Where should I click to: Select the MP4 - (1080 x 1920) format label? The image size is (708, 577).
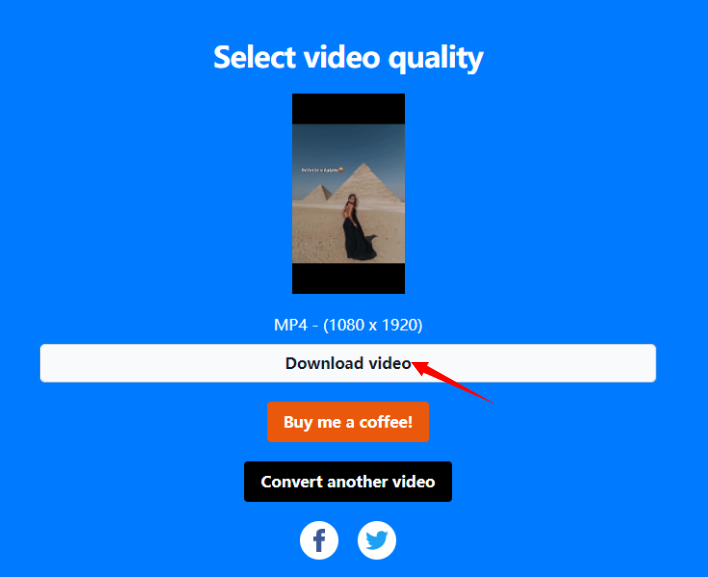(348, 325)
